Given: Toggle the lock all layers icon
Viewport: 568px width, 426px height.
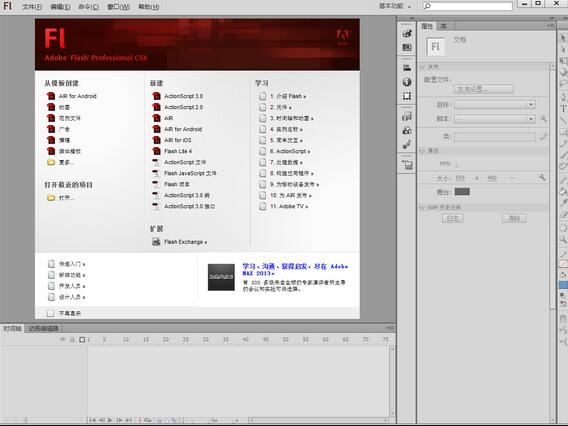Looking at the screenshot, I should (x=72, y=339).
